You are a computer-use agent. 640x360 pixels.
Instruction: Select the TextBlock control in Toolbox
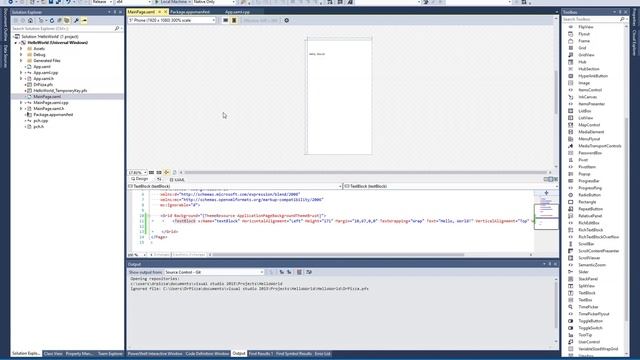coord(587,293)
